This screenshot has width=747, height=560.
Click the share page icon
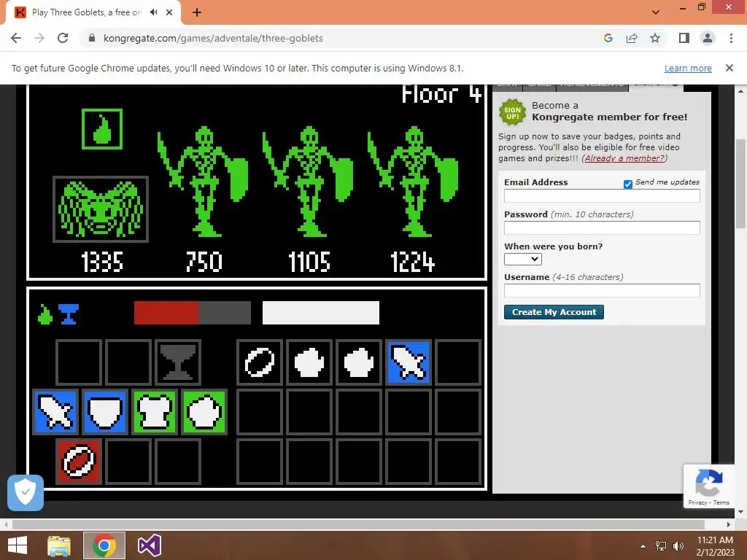632,38
